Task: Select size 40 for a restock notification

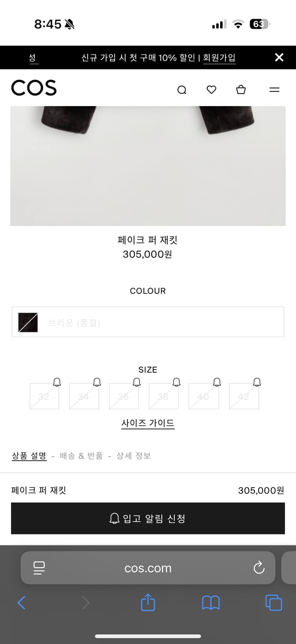Action: click(203, 396)
